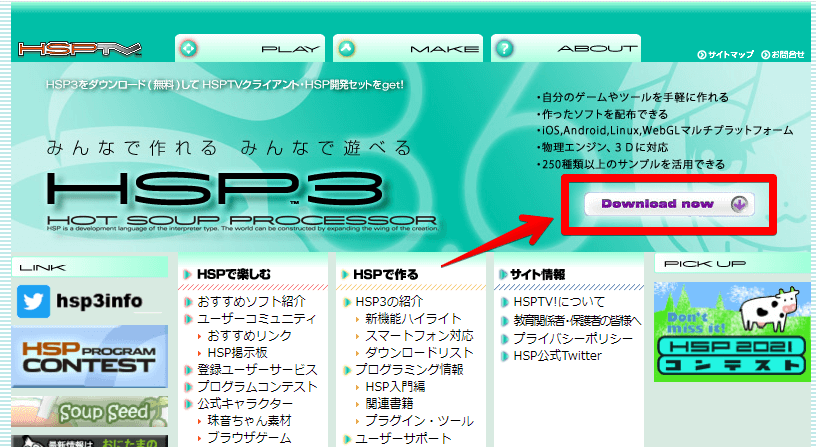
Task: Open the PLAY tab
Action: point(250,48)
